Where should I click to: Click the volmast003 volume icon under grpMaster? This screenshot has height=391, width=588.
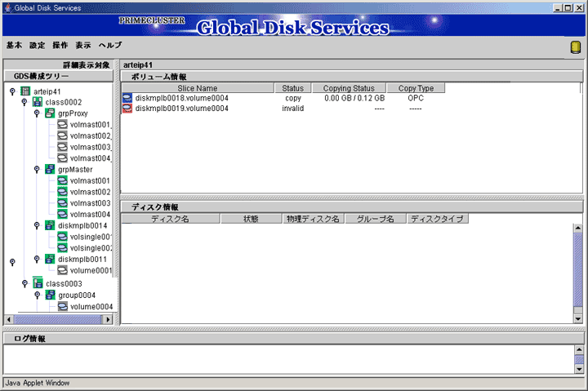62,203
